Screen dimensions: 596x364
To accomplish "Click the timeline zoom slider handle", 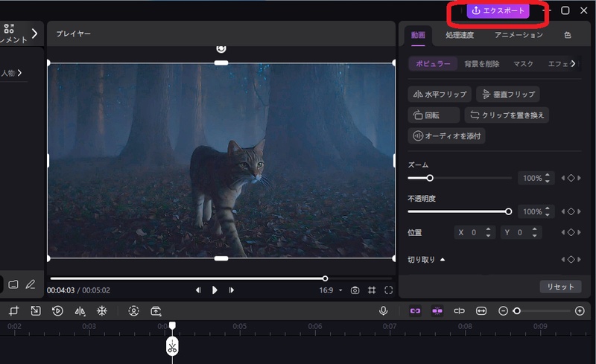I will click(x=516, y=311).
